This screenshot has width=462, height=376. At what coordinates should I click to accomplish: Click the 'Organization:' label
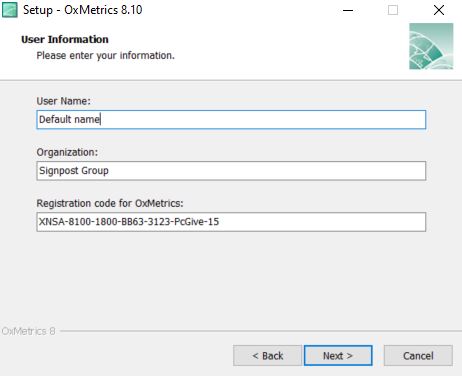tap(67, 152)
